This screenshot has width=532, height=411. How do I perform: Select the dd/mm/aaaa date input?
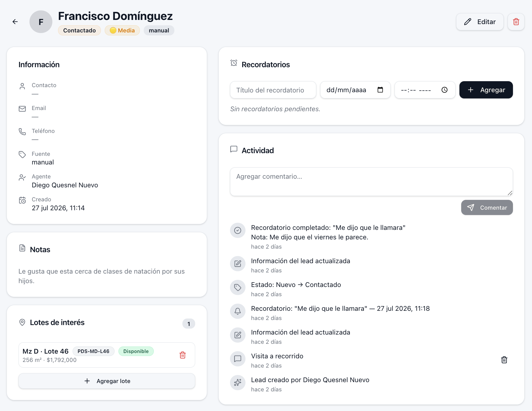[x=355, y=90]
